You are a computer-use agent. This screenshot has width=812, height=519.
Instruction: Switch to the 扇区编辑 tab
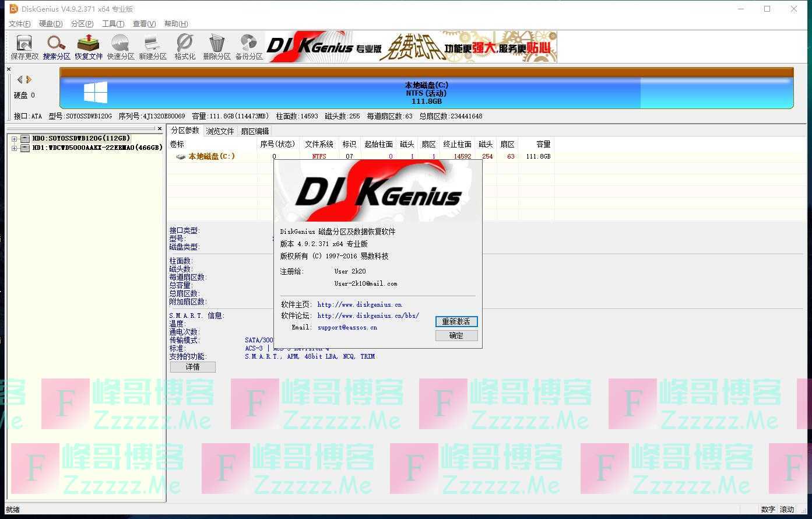pos(255,131)
